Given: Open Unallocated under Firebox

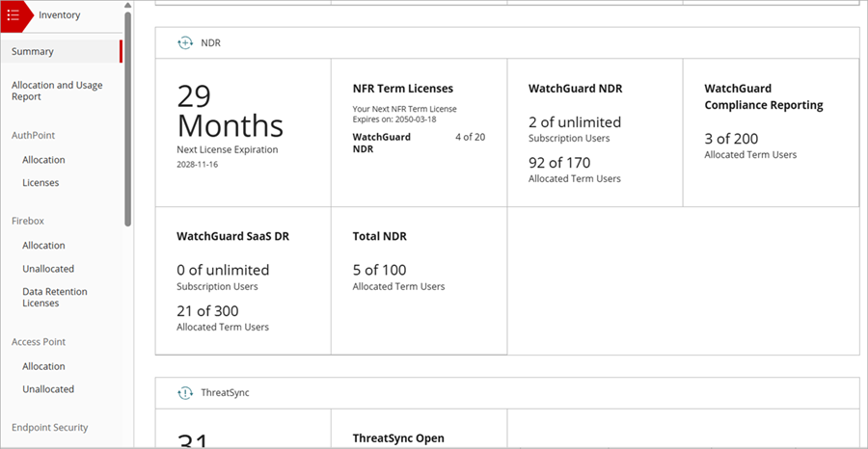Looking at the screenshot, I should 48,269.
